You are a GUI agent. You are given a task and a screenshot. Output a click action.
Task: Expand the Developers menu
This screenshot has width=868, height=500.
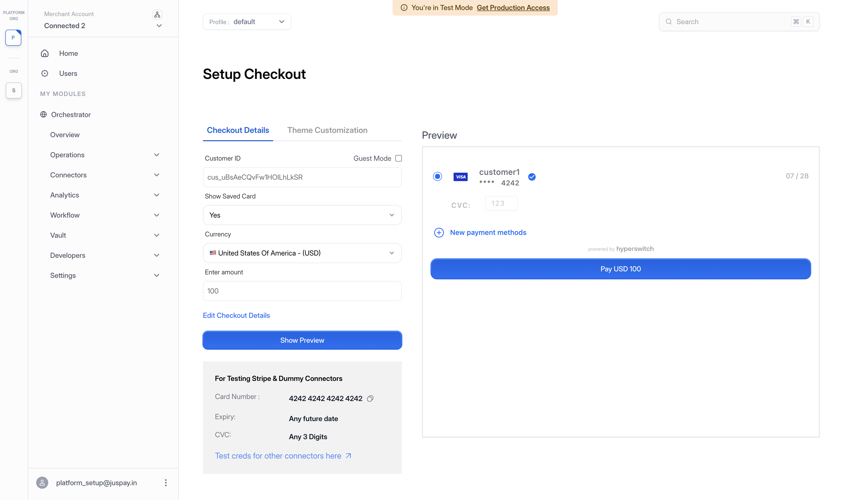[156, 255]
